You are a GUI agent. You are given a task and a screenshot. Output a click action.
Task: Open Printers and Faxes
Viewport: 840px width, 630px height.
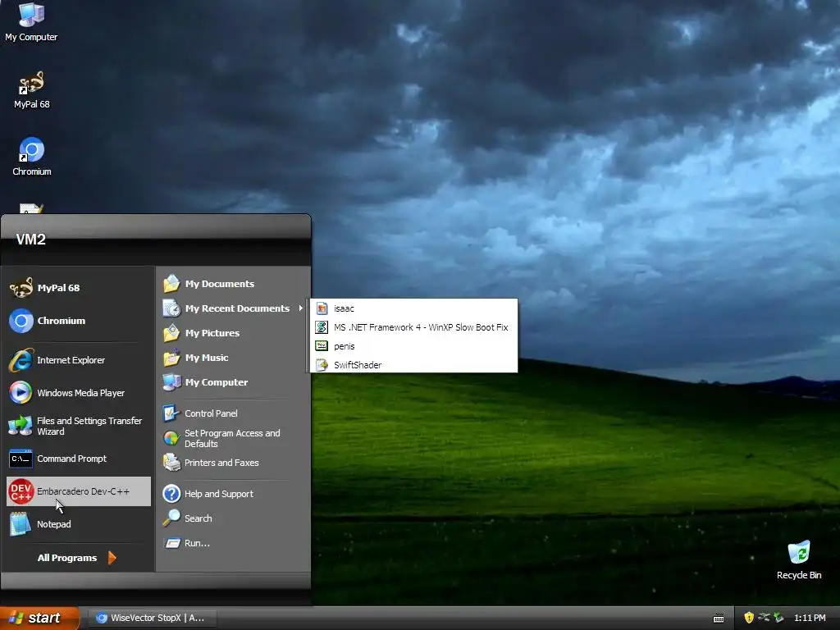(x=234, y=463)
